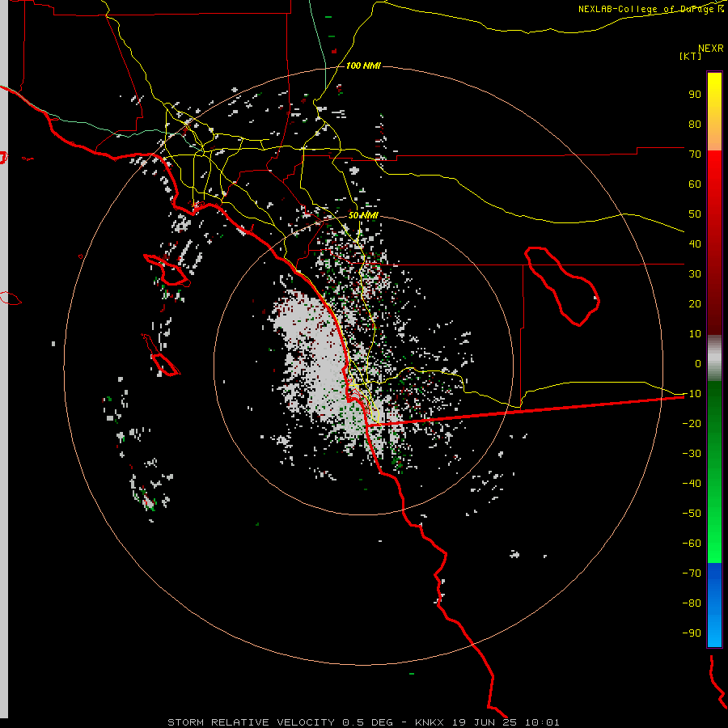Click the -60 value on the velocity scale

pos(692,544)
